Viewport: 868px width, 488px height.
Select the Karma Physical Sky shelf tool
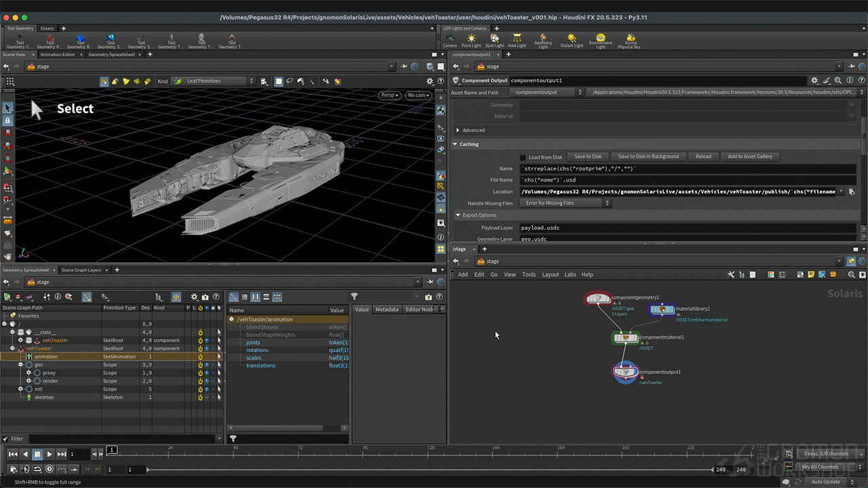coord(630,39)
